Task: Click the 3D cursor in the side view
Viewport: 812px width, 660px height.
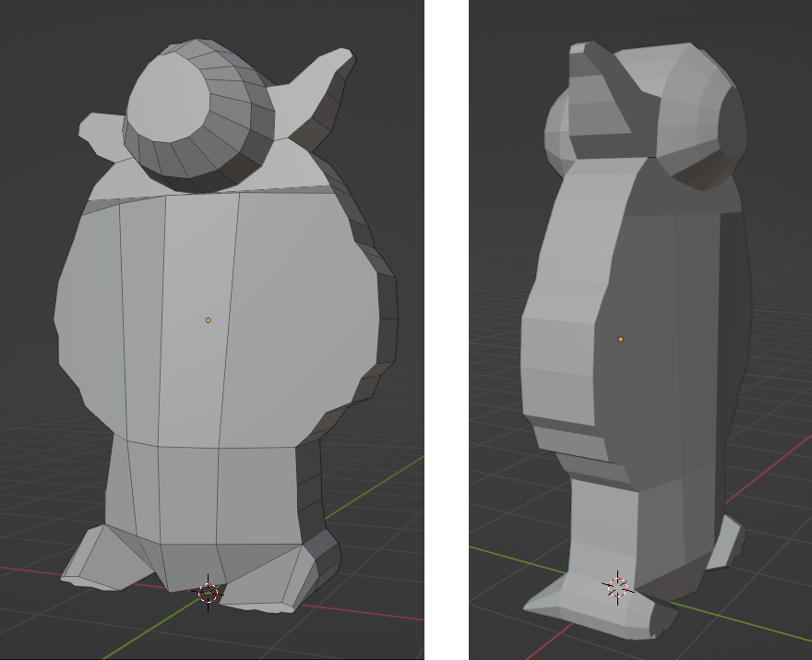Action: [x=616, y=586]
